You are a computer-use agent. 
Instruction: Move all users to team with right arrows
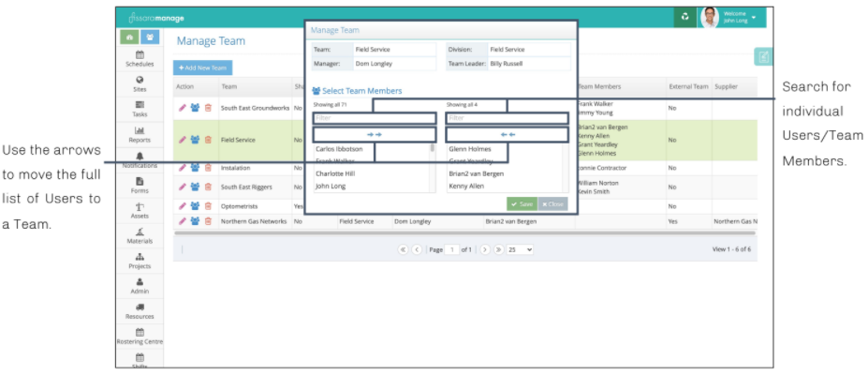tap(375, 135)
